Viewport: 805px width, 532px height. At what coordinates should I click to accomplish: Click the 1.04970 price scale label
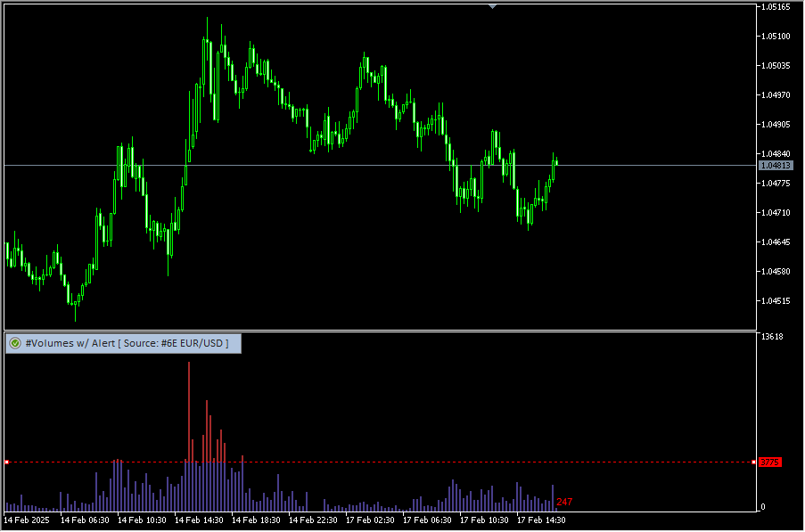(x=776, y=95)
